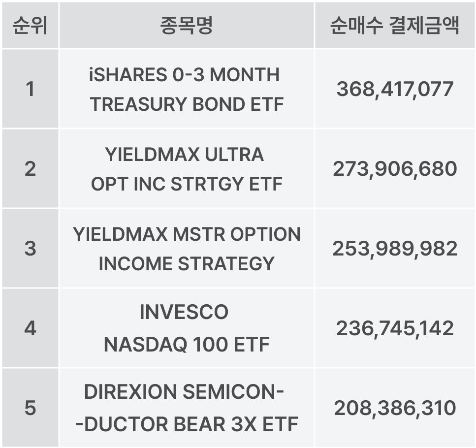Click the 종목명 column header

[186, 26]
